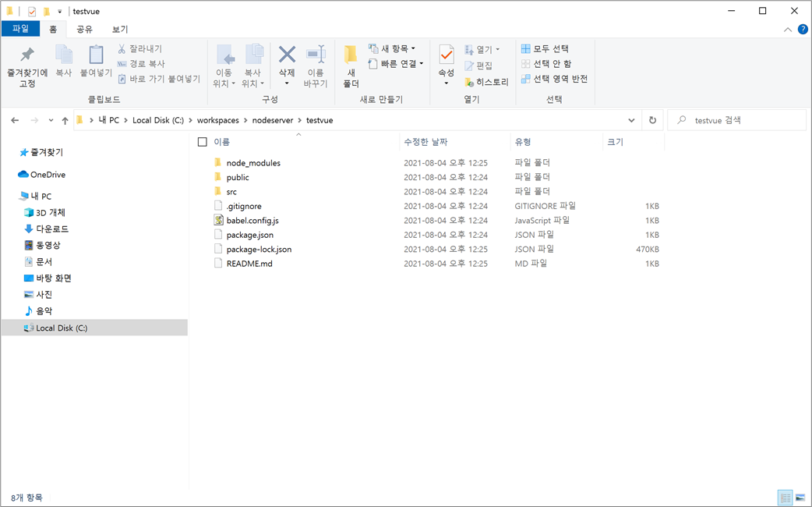Click the Paste (붙여넣기) clipboard icon
Image resolution: width=812 pixels, height=507 pixels.
(96, 55)
